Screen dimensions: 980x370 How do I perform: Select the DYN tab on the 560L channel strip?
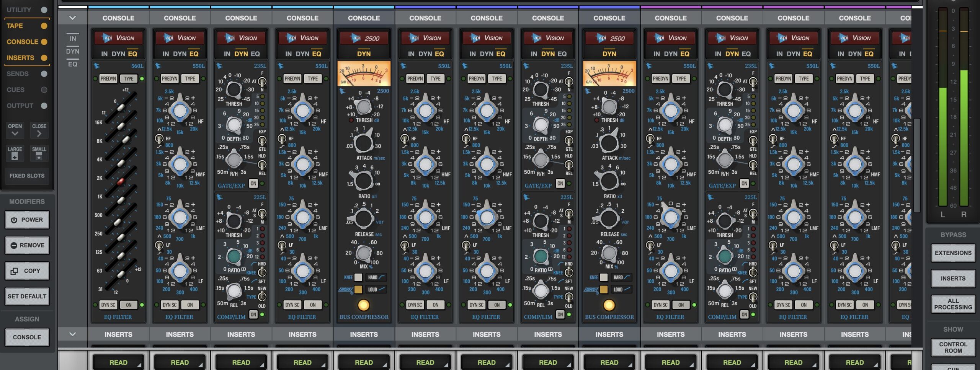coord(118,54)
